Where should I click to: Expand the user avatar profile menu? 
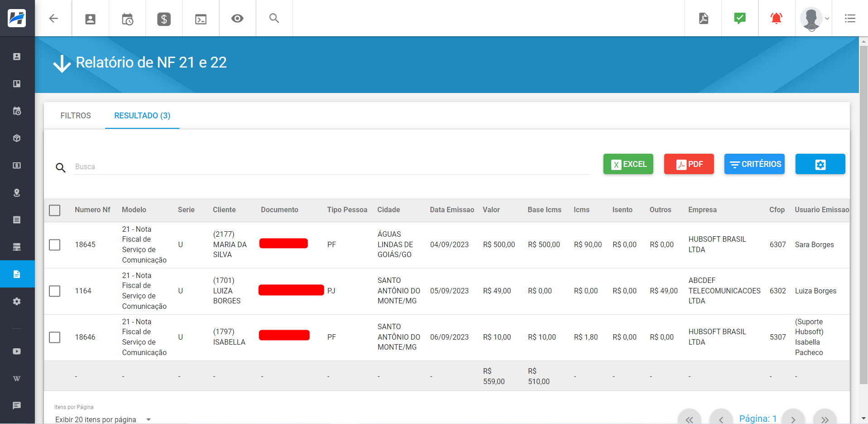[814, 19]
